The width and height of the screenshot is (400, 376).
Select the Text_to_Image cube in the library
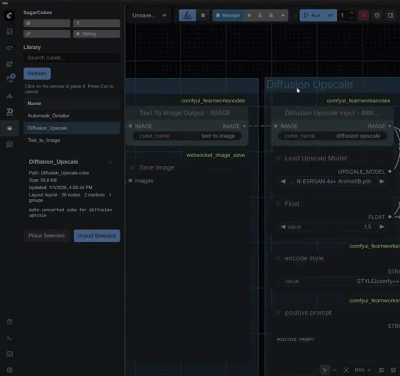(x=72, y=140)
